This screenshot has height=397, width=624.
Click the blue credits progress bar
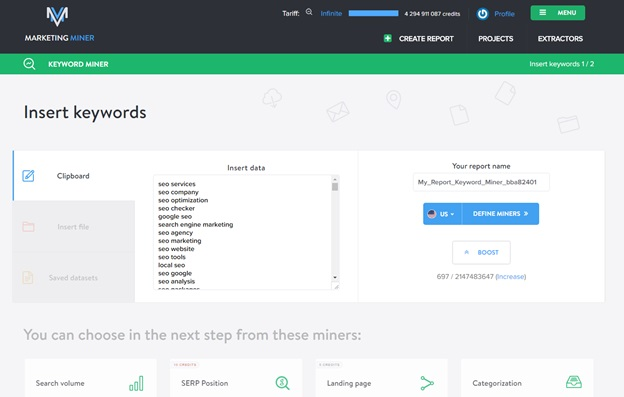373,13
